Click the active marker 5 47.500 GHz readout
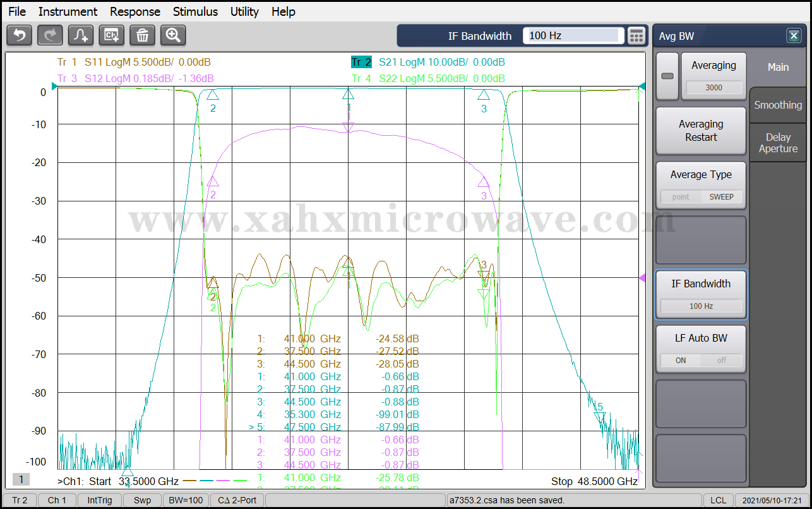The height and width of the screenshot is (509, 812). 334,427
